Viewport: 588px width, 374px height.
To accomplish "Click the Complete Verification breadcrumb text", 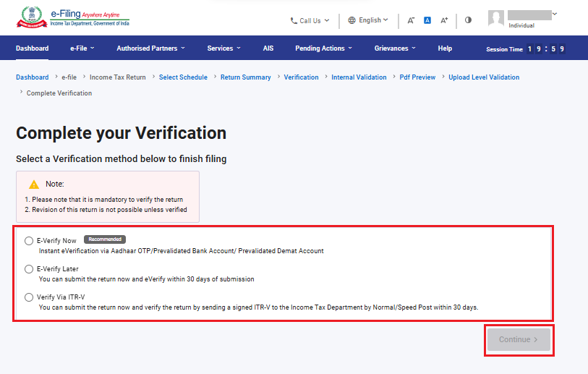I will pyautogui.click(x=59, y=93).
